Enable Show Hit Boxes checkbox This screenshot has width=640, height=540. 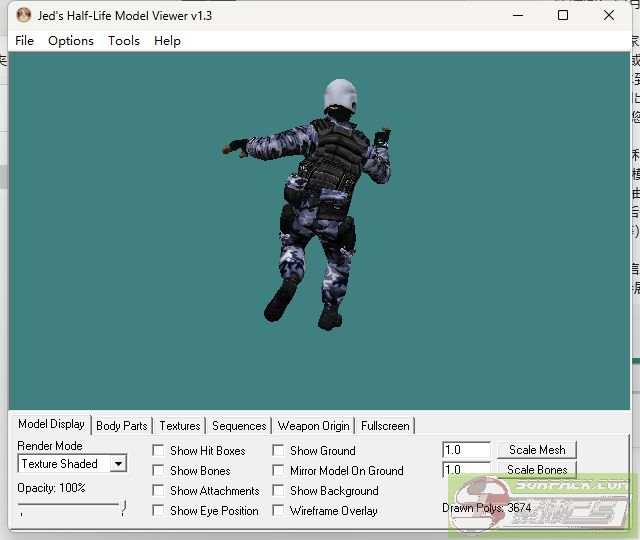158,451
